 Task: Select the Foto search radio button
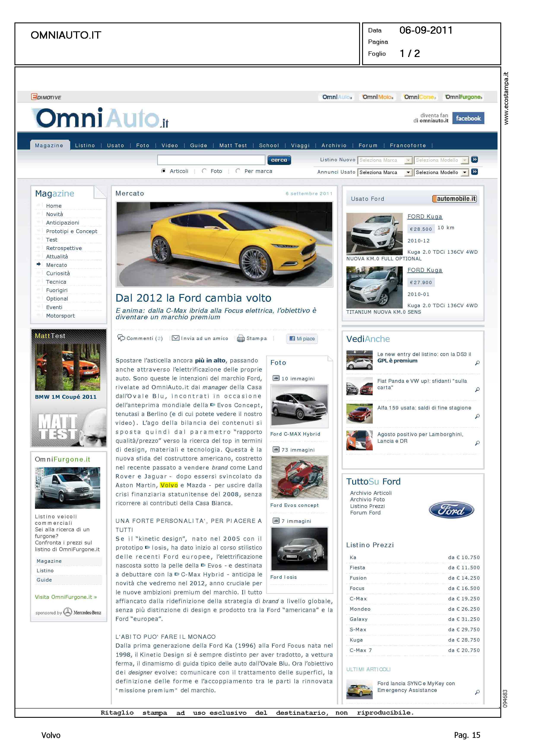[x=204, y=171]
